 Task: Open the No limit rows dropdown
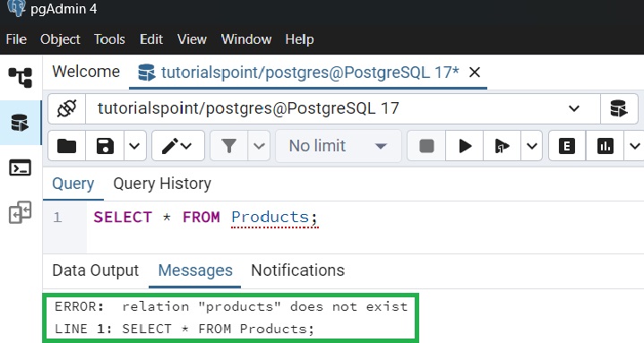click(338, 146)
